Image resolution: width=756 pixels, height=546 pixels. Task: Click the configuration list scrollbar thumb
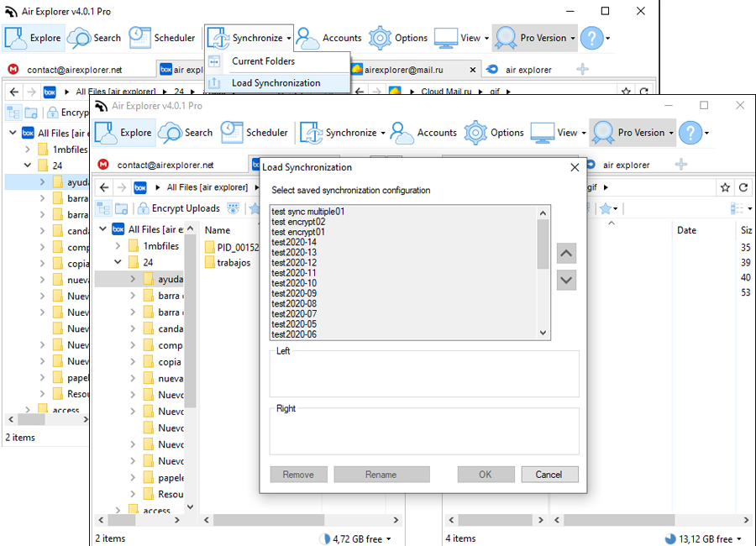pyautogui.click(x=543, y=244)
